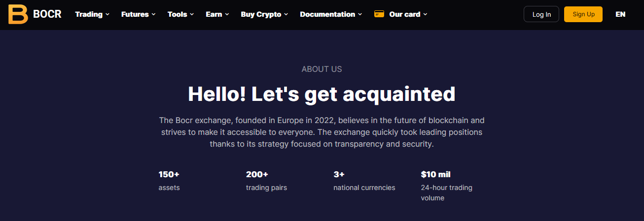Expand the Earn dropdown chevron

pyautogui.click(x=227, y=15)
